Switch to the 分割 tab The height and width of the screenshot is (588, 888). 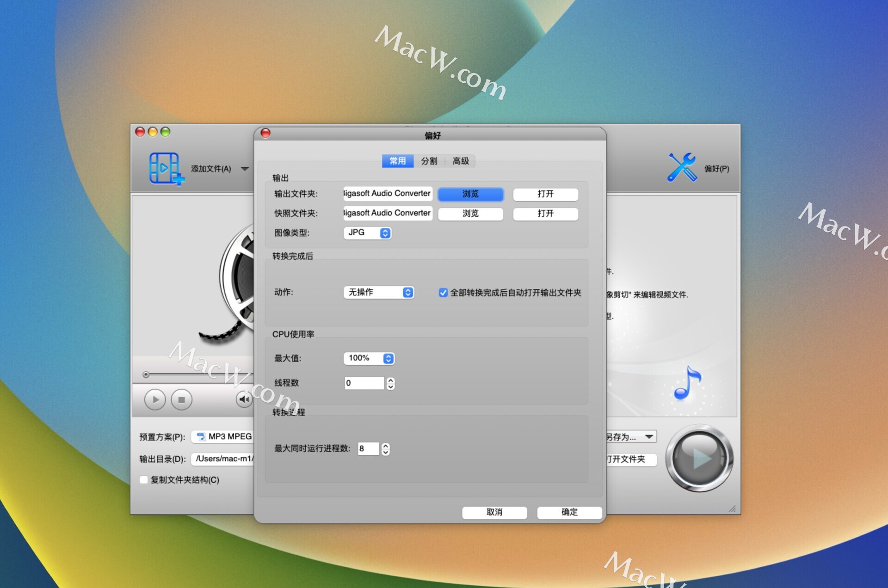point(429,161)
